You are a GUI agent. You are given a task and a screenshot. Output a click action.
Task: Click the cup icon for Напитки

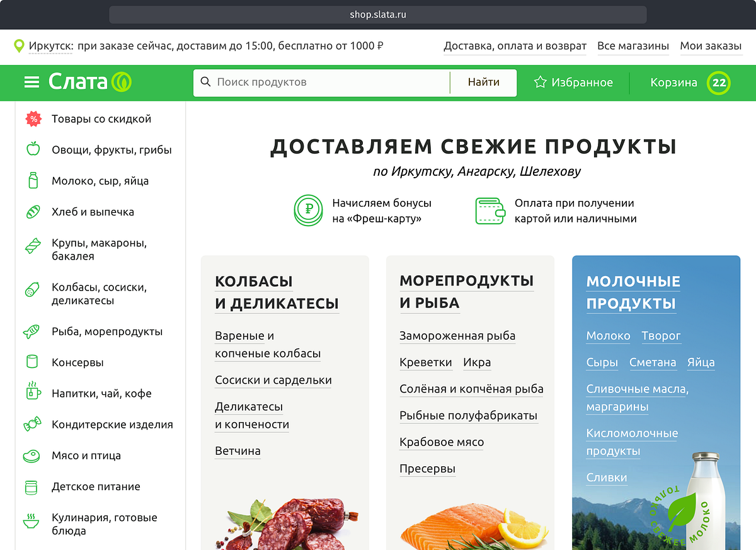tap(33, 391)
